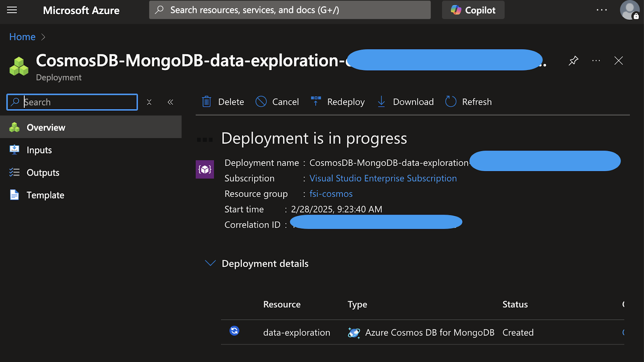Click the Azure Cosmos DB for MongoDB icon
This screenshot has width=644, height=362.
(x=354, y=333)
